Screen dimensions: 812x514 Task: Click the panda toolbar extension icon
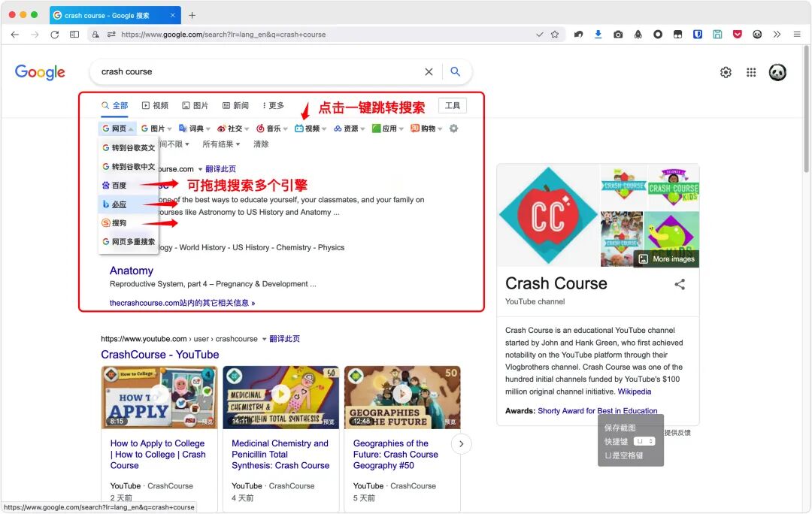coord(757,35)
